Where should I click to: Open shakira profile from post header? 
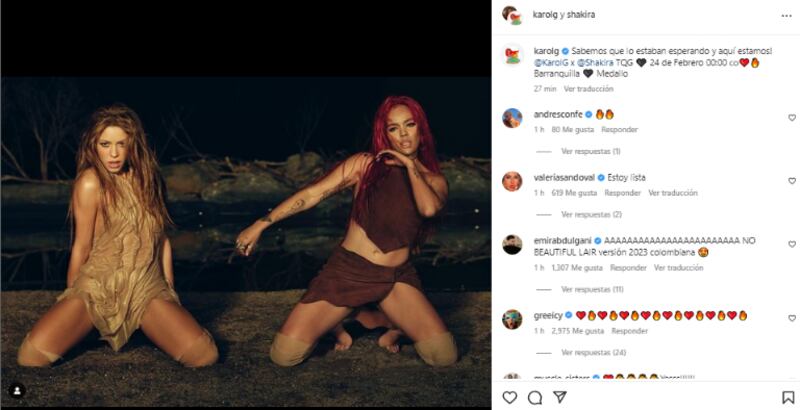pyautogui.click(x=581, y=15)
